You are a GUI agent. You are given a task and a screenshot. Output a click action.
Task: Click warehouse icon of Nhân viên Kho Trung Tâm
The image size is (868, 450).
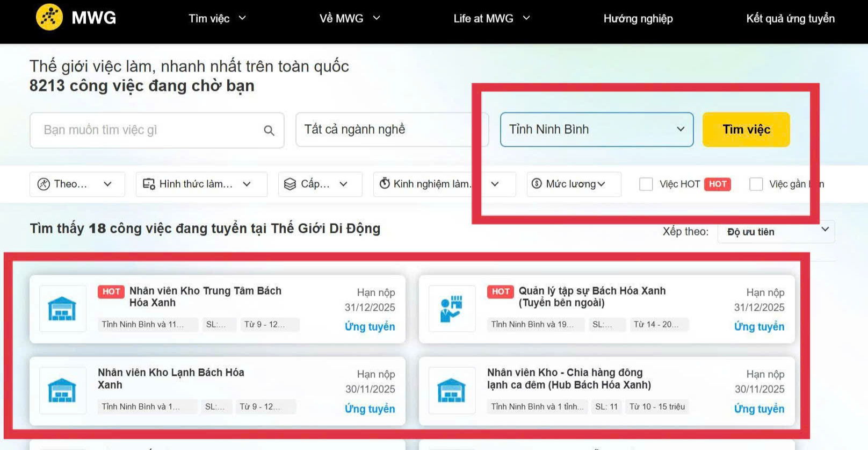(x=62, y=309)
